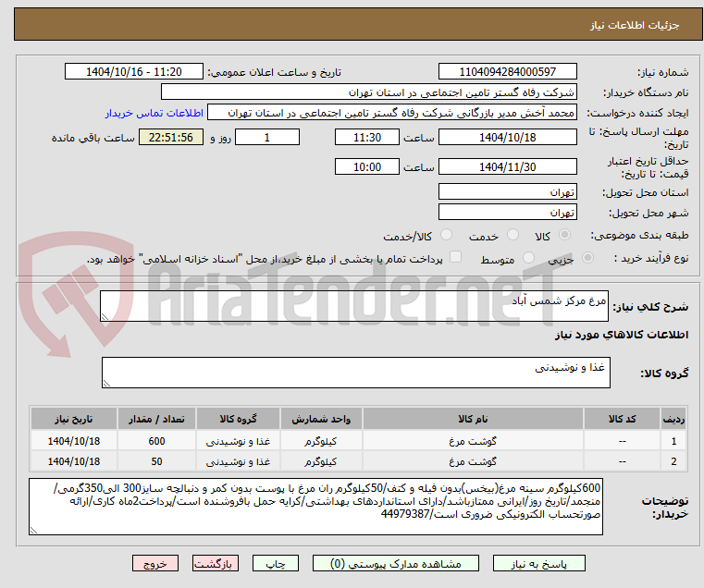Click غذا و نوشیدنی cell in row 2
Screen dimensions: 704x588
(x=238, y=461)
